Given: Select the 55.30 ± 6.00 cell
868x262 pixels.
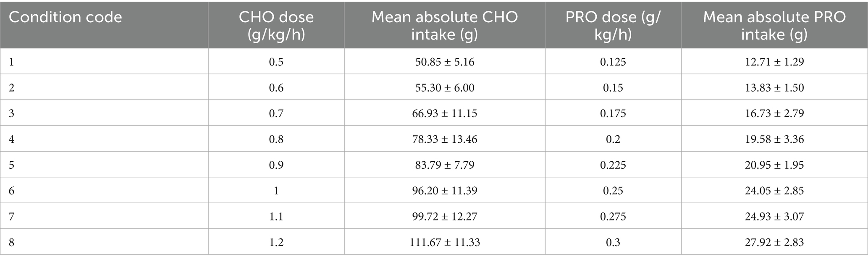Looking at the screenshot, I should pyautogui.click(x=444, y=87).
